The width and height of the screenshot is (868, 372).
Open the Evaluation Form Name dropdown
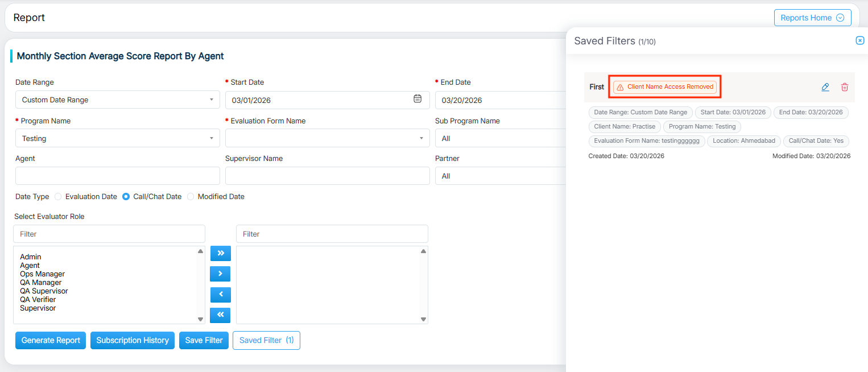pyautogui.click(x=327, y=138)
